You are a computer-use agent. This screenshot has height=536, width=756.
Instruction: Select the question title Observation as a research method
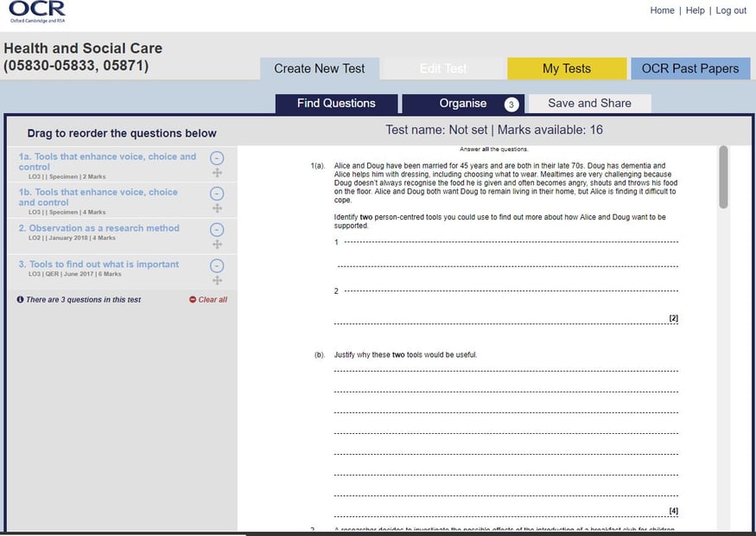(x=98, y=228)
